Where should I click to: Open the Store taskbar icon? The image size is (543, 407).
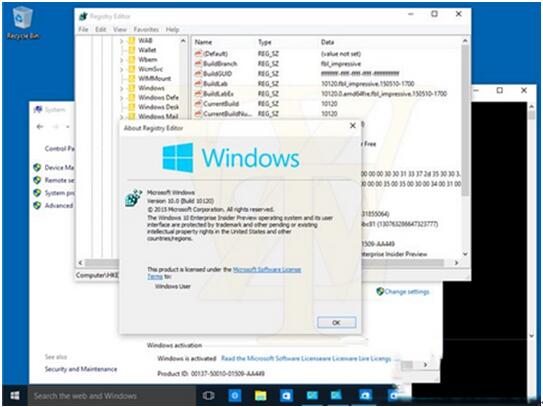tap(286, 396)
